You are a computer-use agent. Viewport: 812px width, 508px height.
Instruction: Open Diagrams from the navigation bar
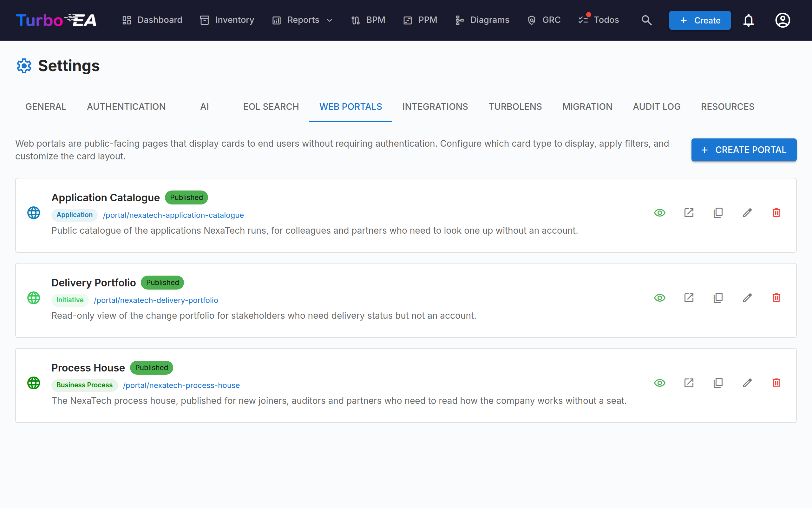tap(482, 20)
